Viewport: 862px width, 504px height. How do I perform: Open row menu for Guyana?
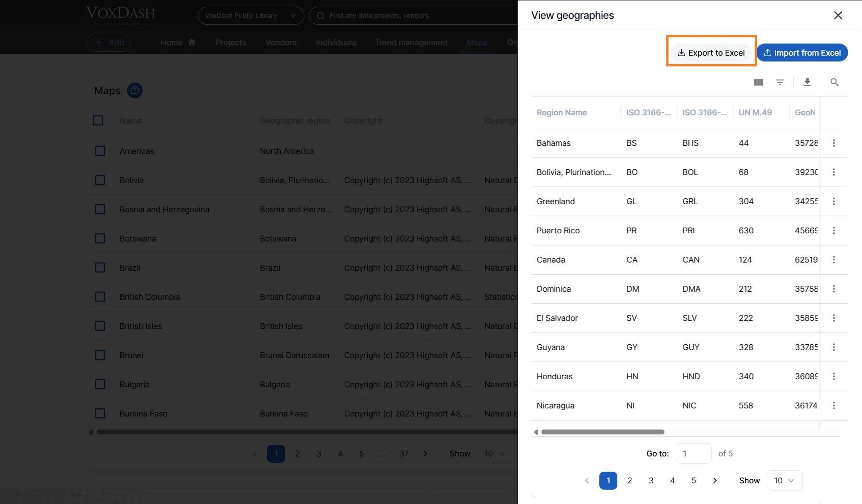834,347
